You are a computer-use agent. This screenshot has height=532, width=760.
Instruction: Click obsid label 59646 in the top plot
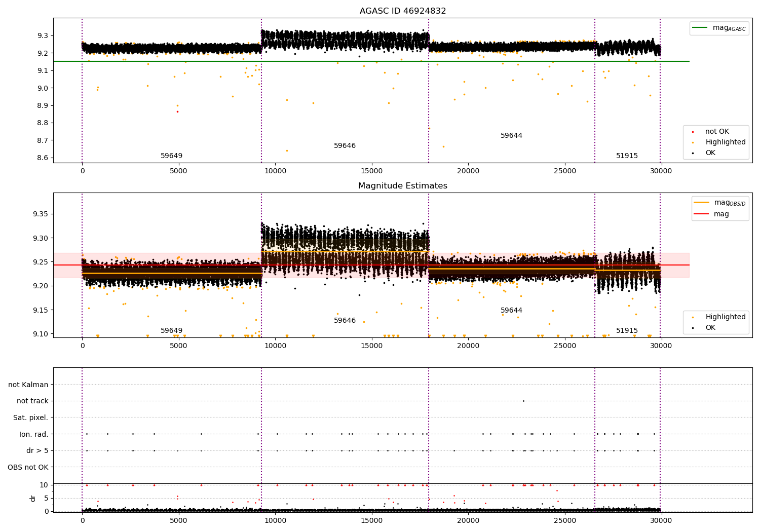[345, 146]
